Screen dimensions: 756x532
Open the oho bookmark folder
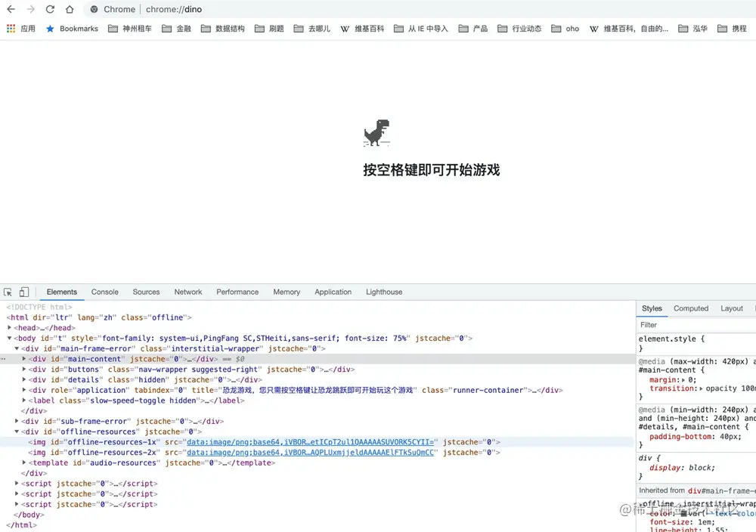tap(565, 29)
